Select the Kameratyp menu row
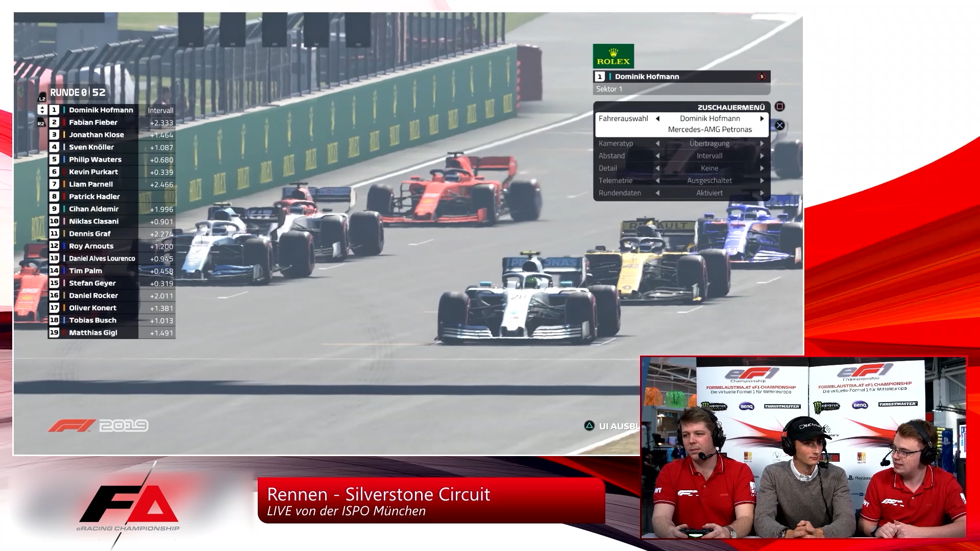The height and width of the screenshot is (551, 980). (682, 143)
